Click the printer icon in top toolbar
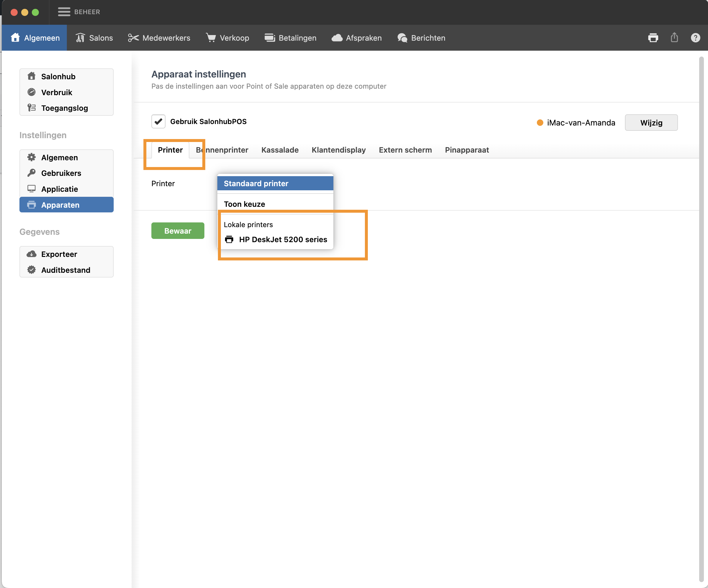 653,38
